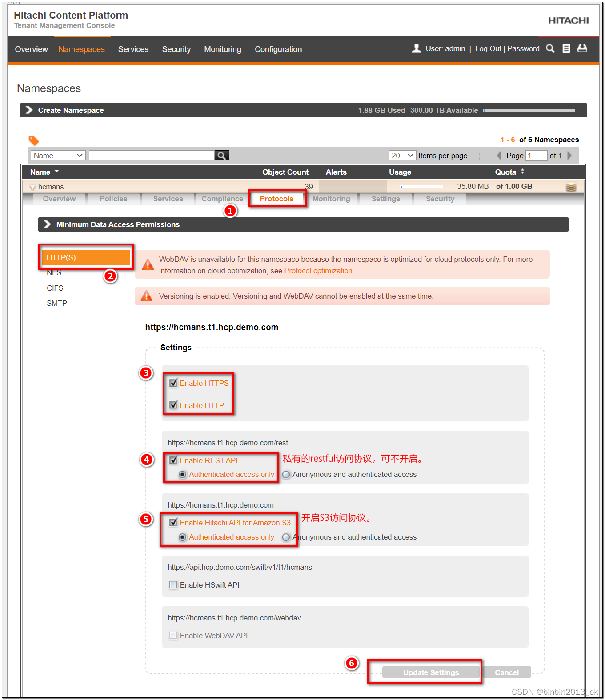Click the search magnifier icon in top bar
Screen dimensions: 605x700
click(x=550, y=48)
